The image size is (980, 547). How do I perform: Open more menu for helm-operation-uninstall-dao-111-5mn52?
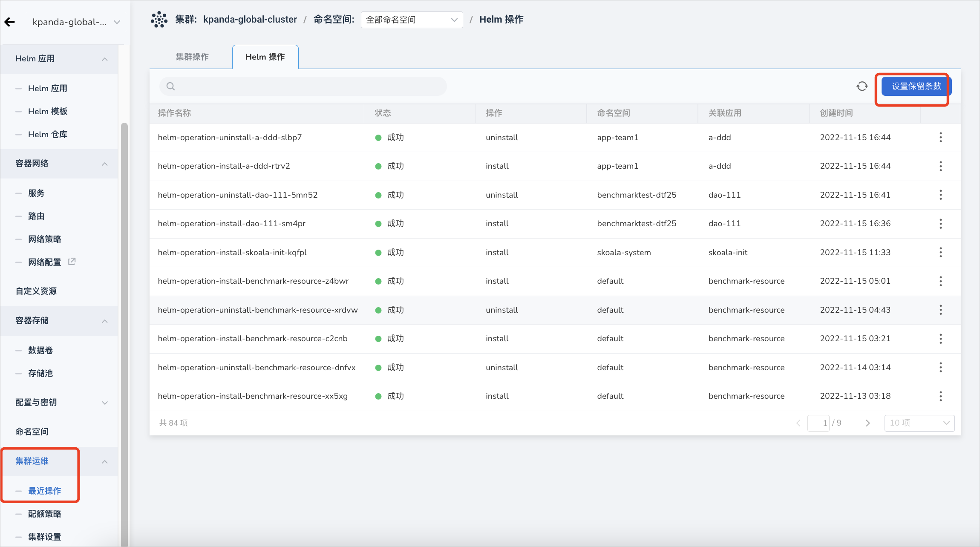(941, 195)
